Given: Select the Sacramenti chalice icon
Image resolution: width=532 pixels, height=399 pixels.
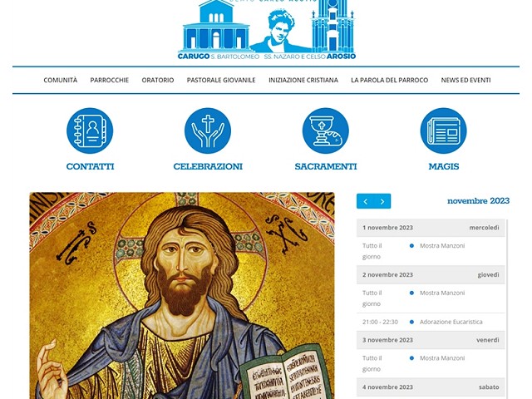Looking at the screenshot, I should (326, 131).
